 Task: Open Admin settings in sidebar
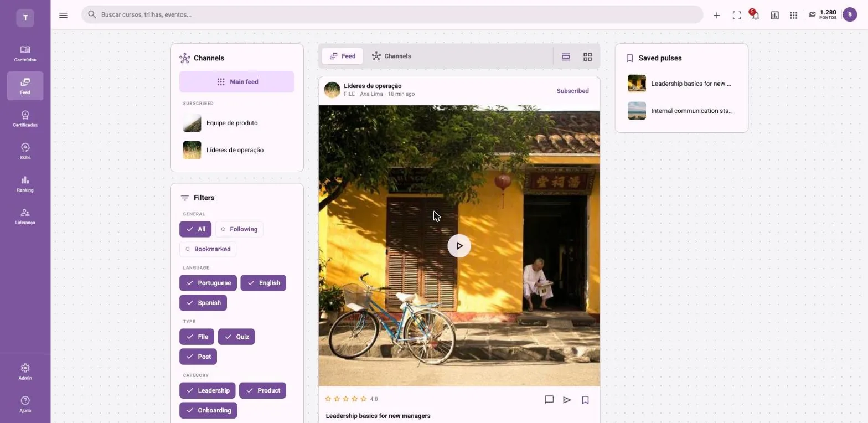coord(25,372)
